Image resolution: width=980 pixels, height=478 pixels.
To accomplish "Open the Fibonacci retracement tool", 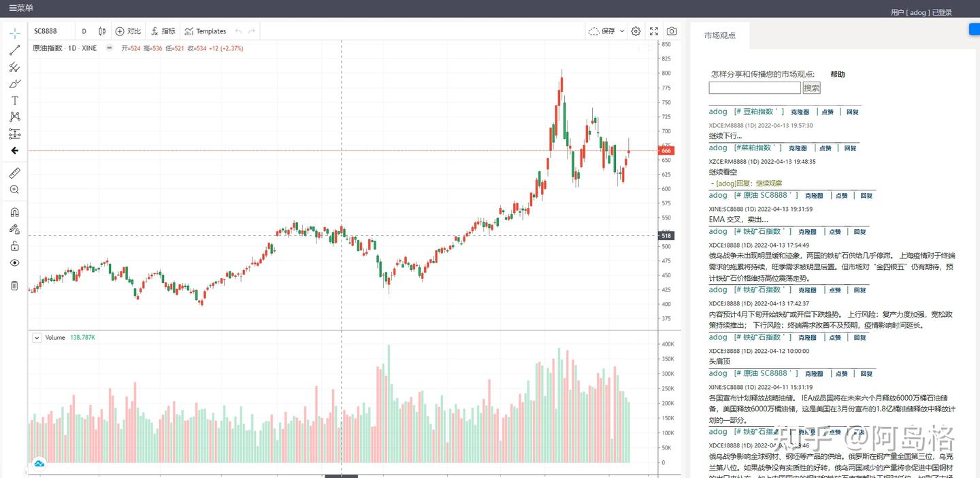I will tap(15, 67).
